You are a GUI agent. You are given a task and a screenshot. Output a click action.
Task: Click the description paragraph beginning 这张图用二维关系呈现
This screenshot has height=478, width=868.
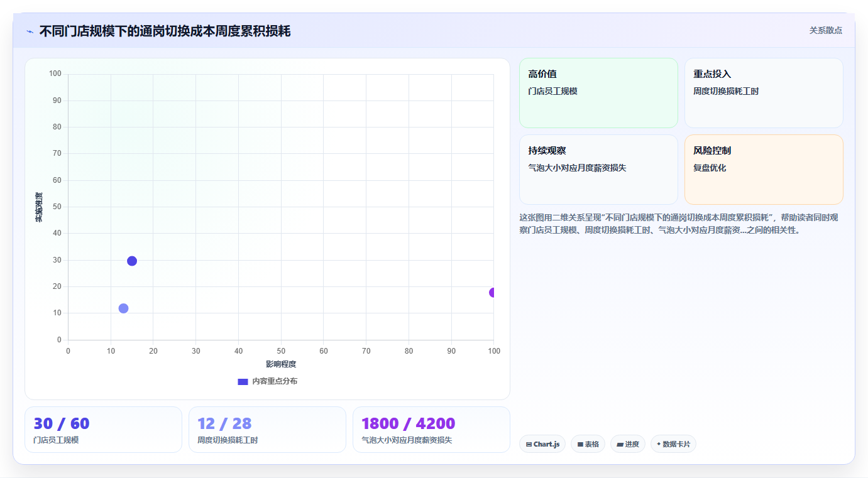679,224
